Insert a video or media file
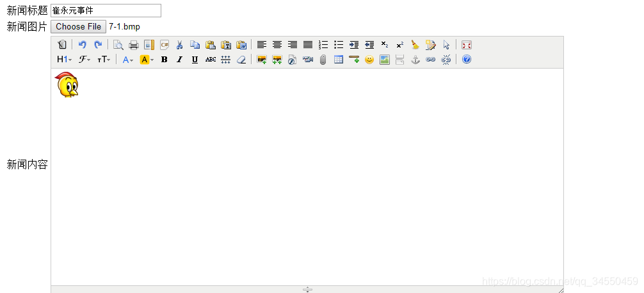The width and height of the screenshot is (644, 293). click(308, 60)
